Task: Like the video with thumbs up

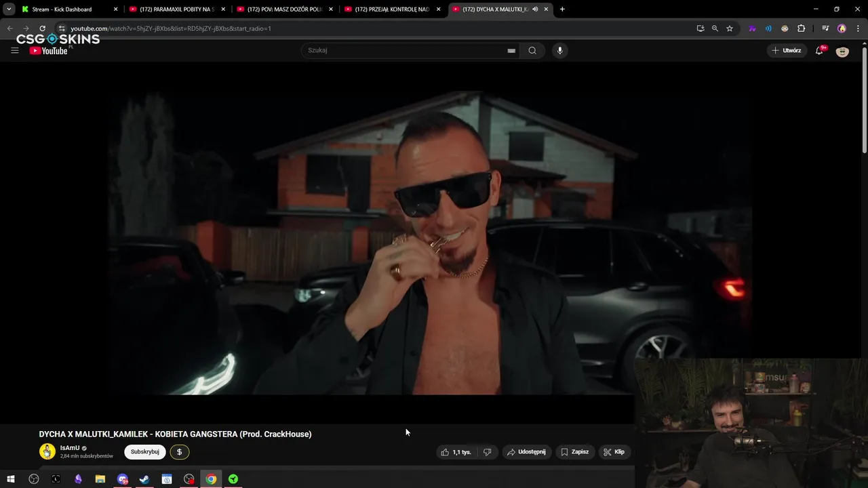Action: (x=456, y=452)
